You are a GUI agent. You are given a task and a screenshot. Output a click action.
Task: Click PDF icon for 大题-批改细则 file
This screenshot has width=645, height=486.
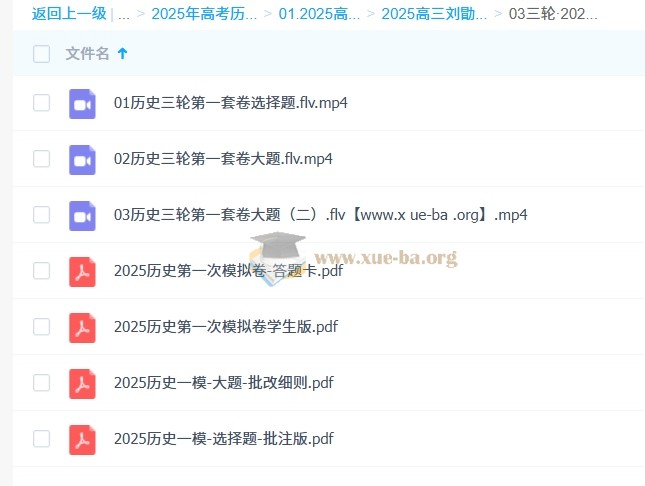tap(81, 383)
